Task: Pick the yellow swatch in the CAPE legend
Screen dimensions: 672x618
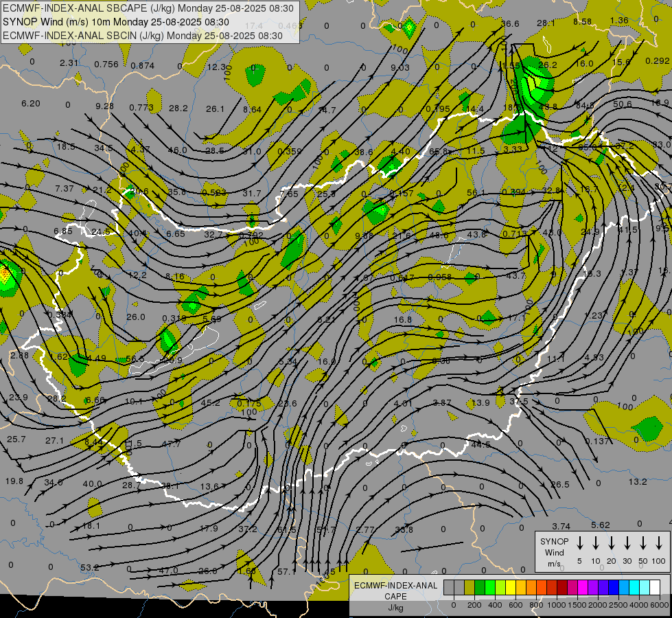Action: pos(511,588)
